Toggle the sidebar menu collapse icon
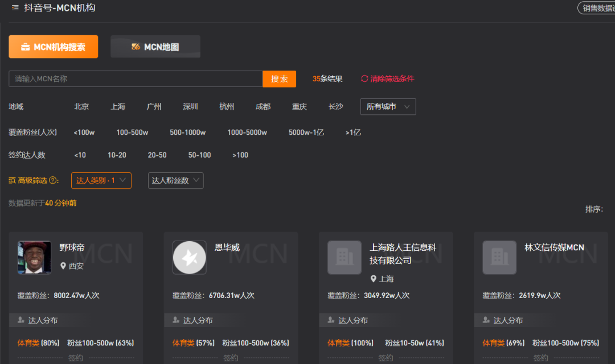This screenshot has width=615, height=364. coord(15,7)
